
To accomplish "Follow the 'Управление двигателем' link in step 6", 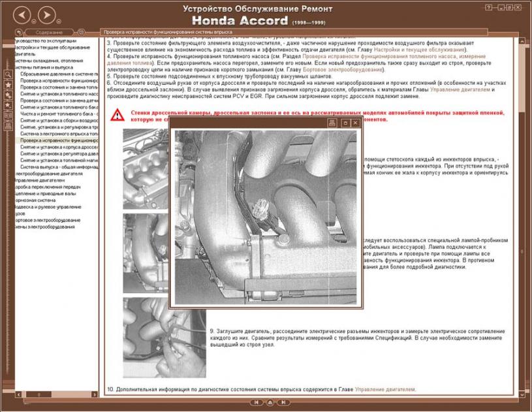I will coord(460,89).
